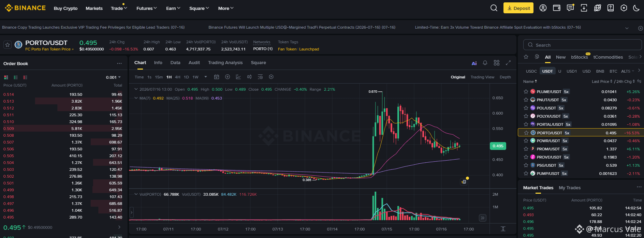Show favorites star filter in markets list

point(526,57)
